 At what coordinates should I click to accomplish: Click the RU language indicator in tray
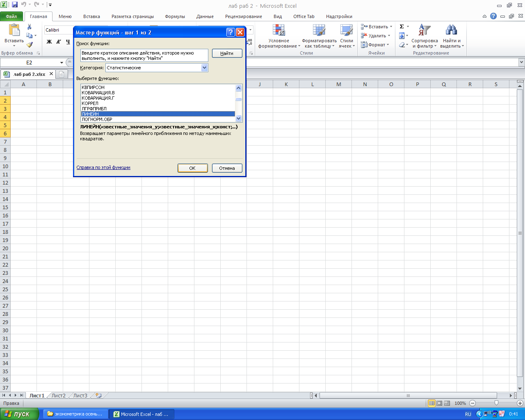pyautogui.click(x=468, y=414)
